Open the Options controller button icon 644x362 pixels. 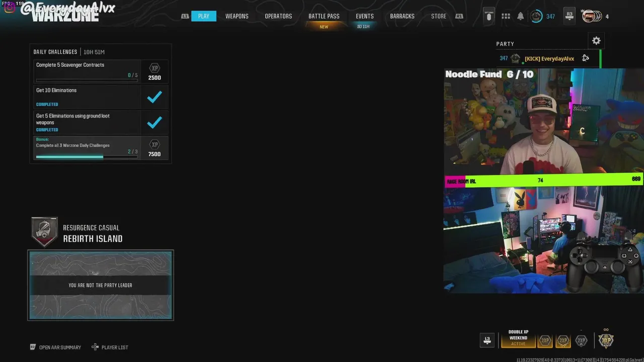pyautogui.click(x=489, y=16)
